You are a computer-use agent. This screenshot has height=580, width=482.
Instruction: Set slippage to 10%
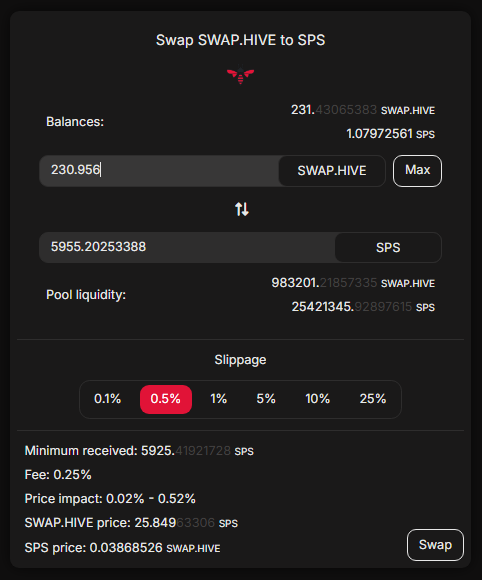(x=317, y=399)
